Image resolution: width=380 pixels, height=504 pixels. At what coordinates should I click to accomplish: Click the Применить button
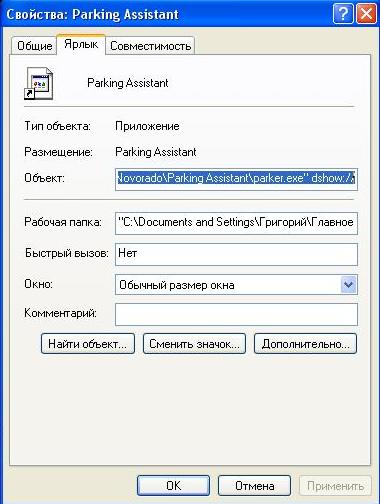click(x=335, y=486)
